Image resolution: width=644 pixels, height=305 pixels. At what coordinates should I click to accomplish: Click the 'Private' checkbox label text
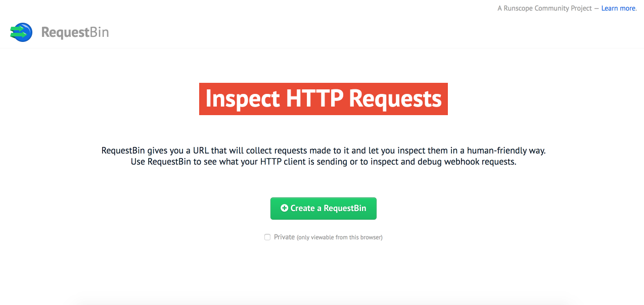pos(284,237)
